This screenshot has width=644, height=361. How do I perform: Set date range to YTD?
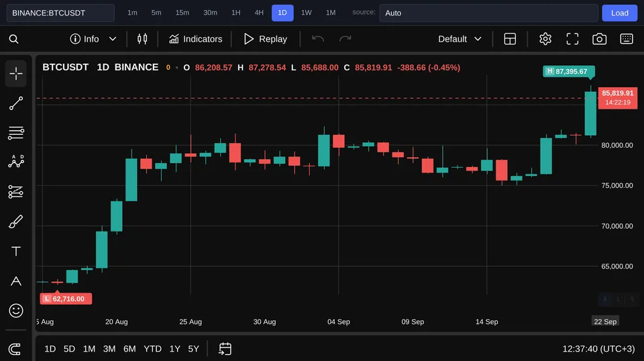click(152, 349)
